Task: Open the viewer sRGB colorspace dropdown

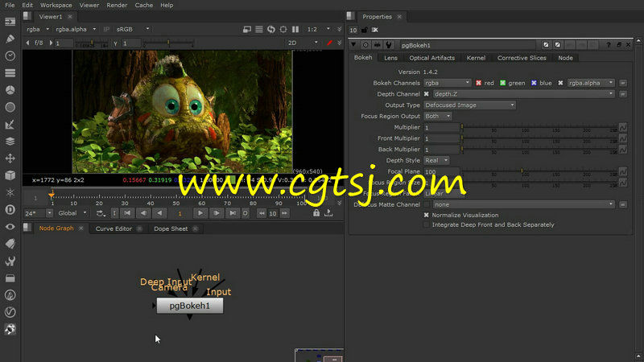Action: (133, 29)
